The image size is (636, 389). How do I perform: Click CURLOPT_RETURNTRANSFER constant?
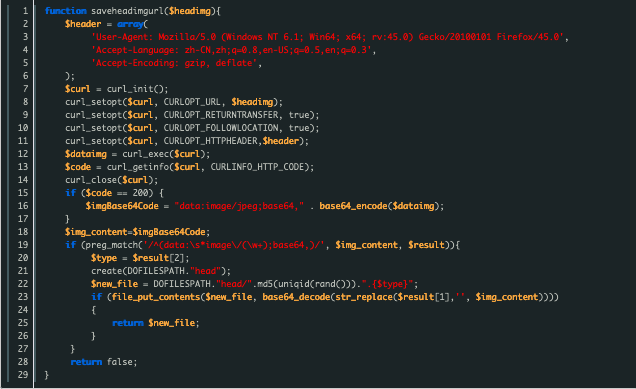point(221,115)
